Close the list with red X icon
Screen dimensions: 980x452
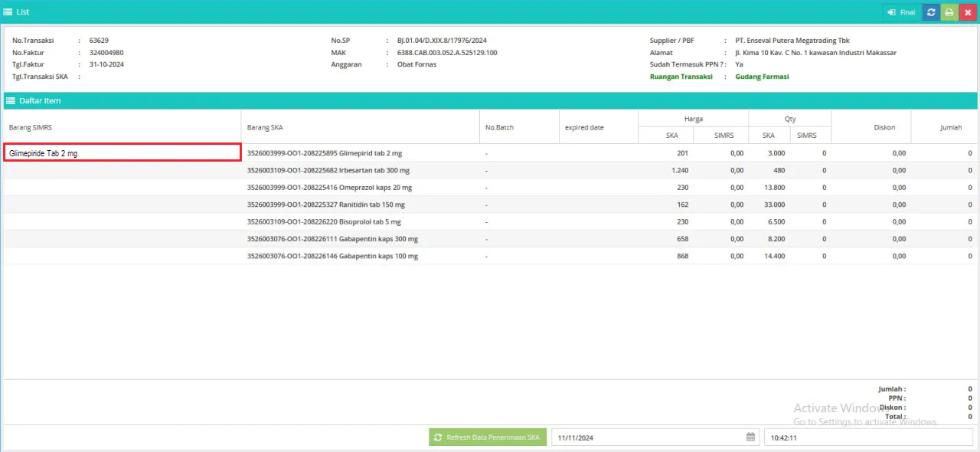coord(968,12)
